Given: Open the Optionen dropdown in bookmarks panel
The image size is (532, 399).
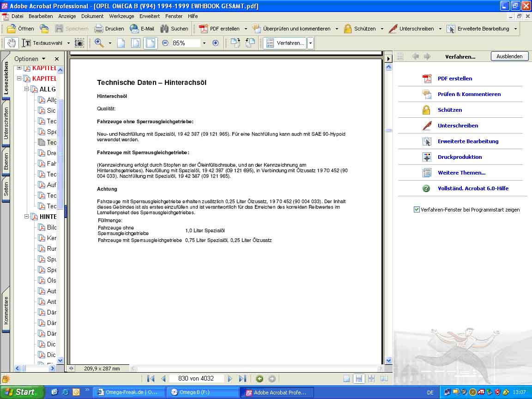Looking at the screenshot, I should pos(30,59).
